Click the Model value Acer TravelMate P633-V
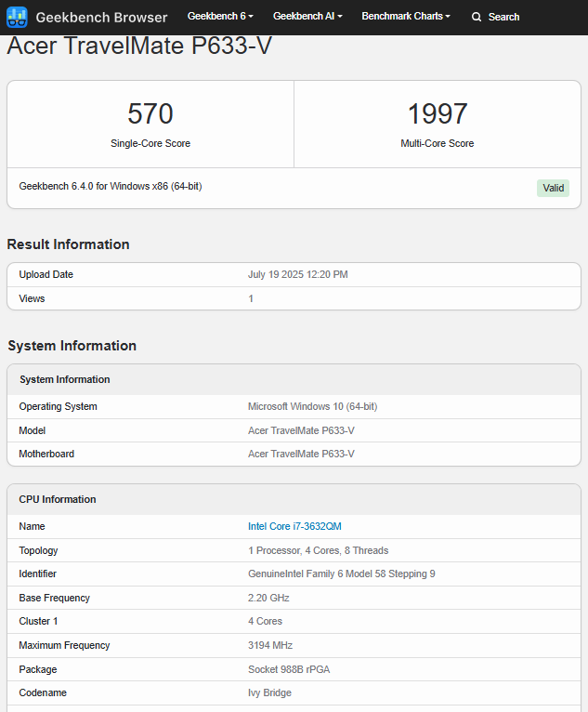588x712 pixels. point(301,430)
